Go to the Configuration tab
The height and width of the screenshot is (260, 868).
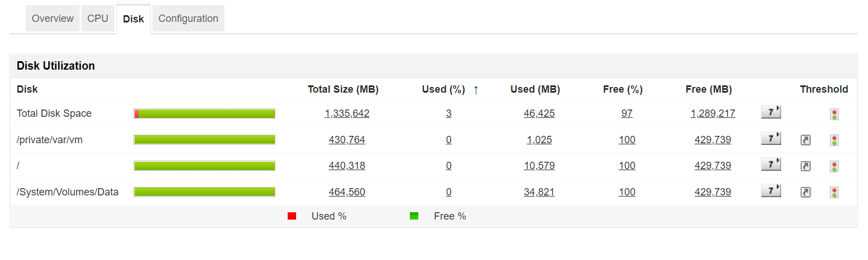(188, 19)
